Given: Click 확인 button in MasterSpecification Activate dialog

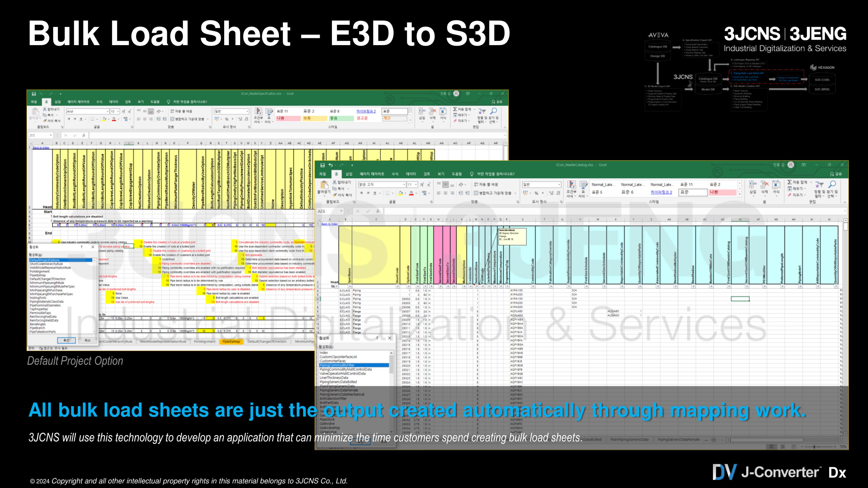Looking at the screenshot, I should (x=66, y=340).
